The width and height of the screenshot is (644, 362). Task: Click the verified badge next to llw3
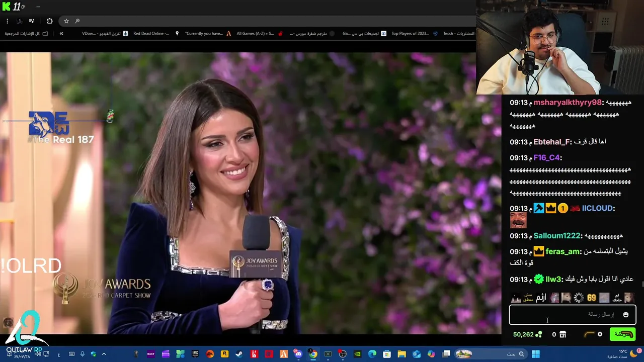tap(539, 279)
